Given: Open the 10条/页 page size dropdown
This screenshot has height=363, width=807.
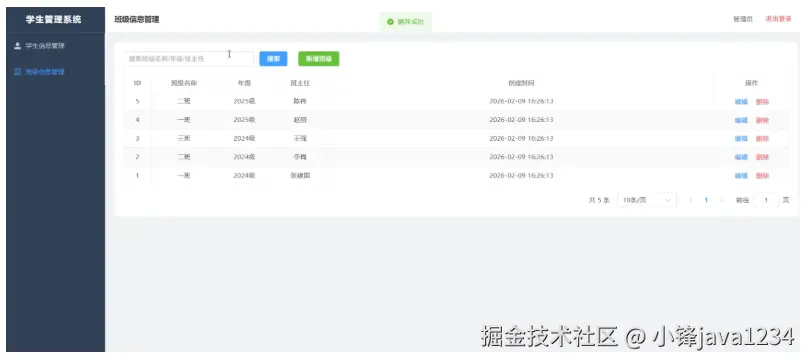Looking at the screenshot, I should coord(647,200).
